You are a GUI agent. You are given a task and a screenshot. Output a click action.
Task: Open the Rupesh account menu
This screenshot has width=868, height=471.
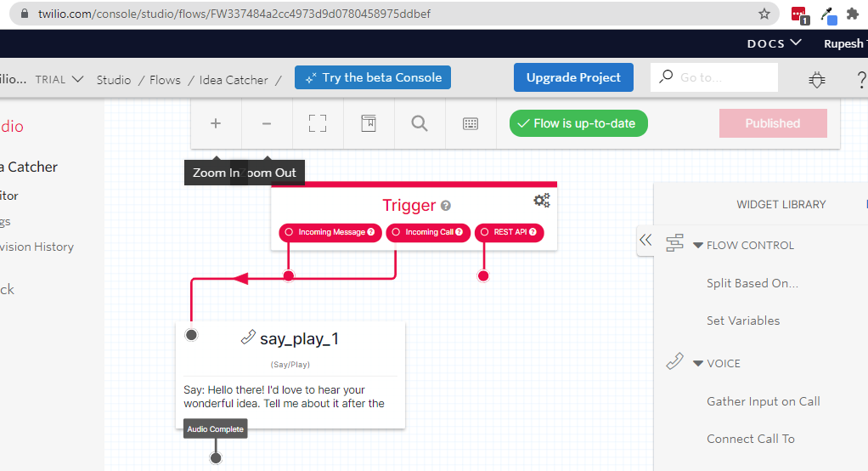[845, 43]
